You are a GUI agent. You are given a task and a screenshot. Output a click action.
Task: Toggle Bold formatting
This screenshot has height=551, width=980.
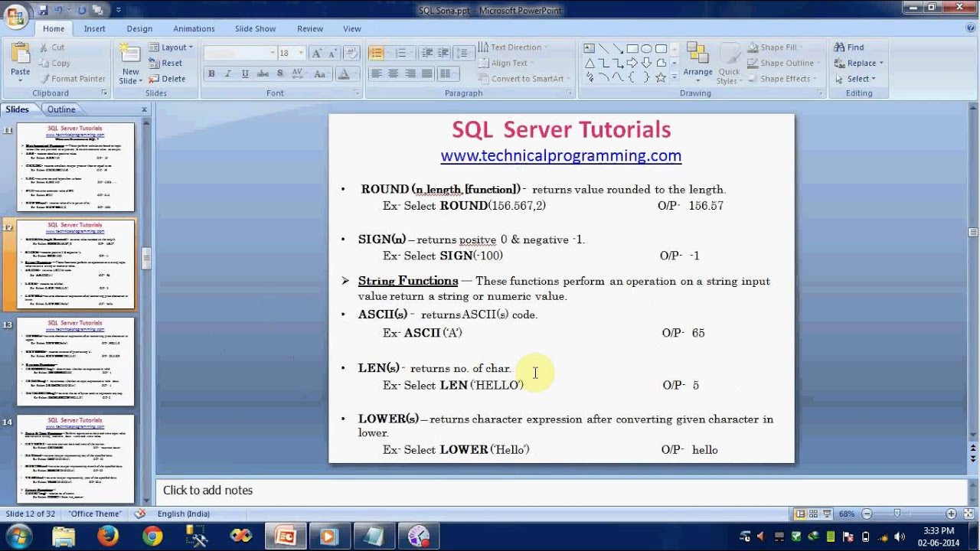211,74
